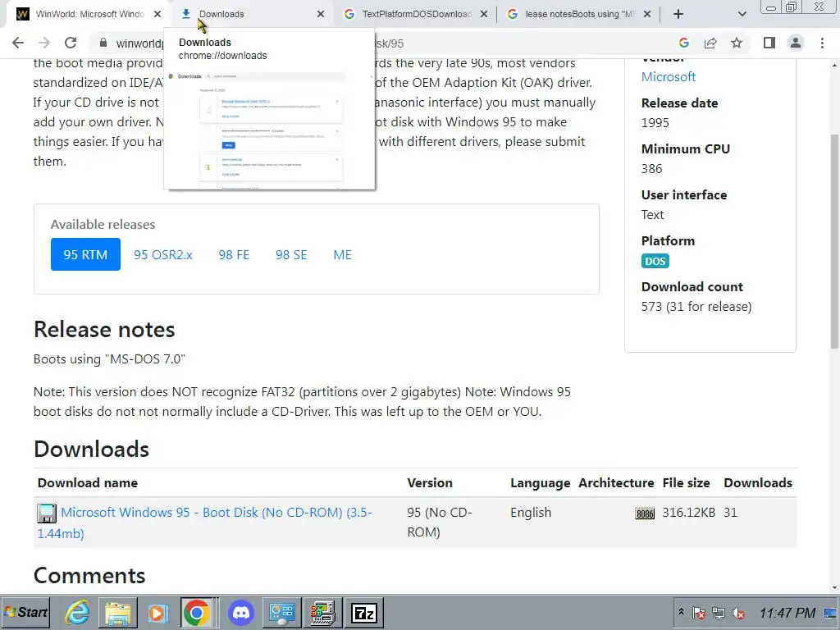840x630 pixels.
Task: Click the '95 (No CD-ROM)' version cell
Action: pos(440,523)
